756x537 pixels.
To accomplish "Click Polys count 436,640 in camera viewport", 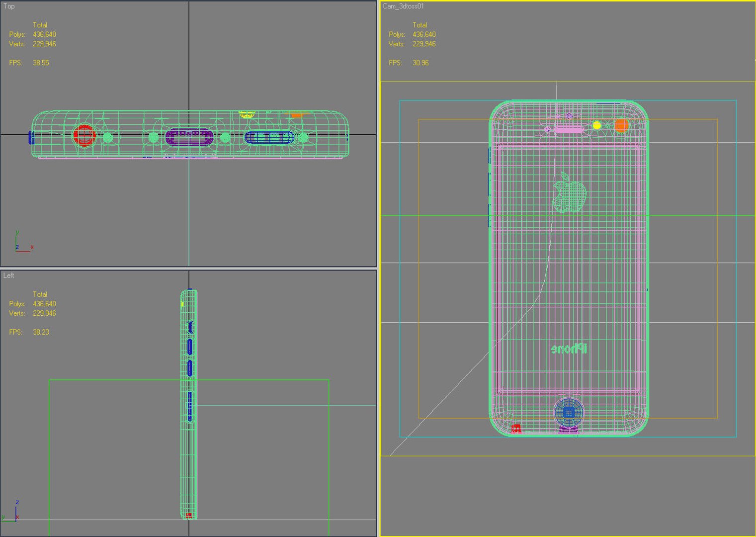I will (x=424, y=34).
